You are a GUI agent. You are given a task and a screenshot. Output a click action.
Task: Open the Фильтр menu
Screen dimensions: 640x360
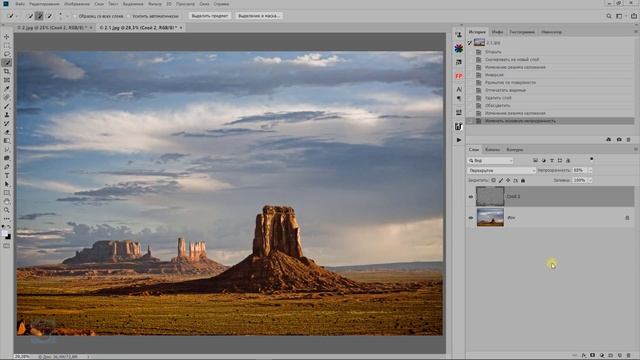(x=155, y=4)
